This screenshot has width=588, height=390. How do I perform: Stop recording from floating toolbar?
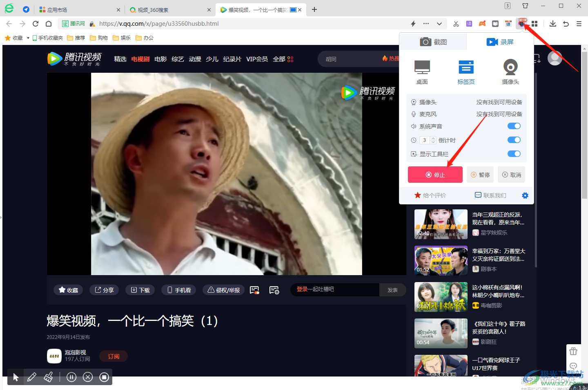[104, 377]
